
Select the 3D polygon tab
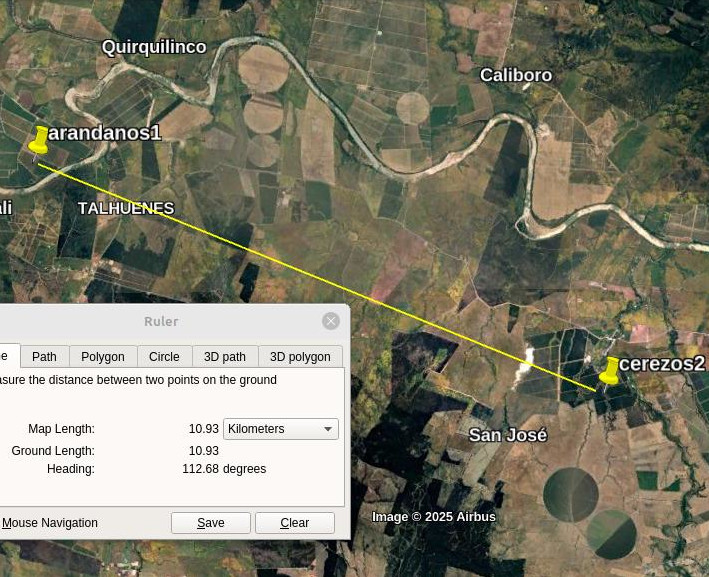[300, 357]
